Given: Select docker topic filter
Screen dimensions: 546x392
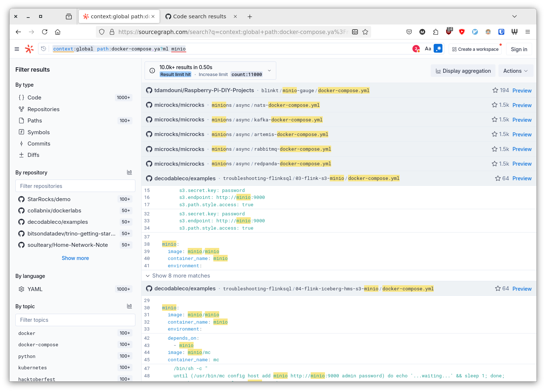Looking at the screenshot, I should pyautogui.click(x=75, y=333).
